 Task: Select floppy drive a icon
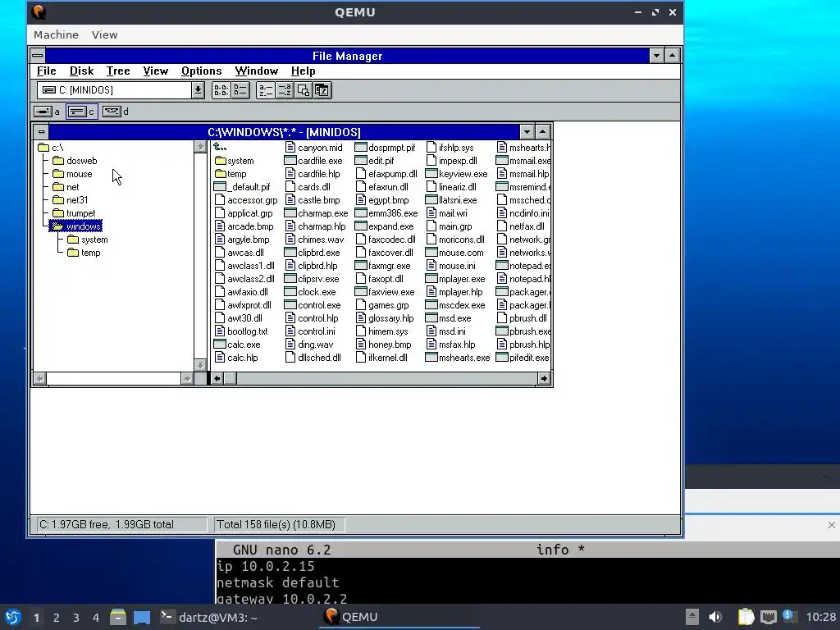pos(46,112)
